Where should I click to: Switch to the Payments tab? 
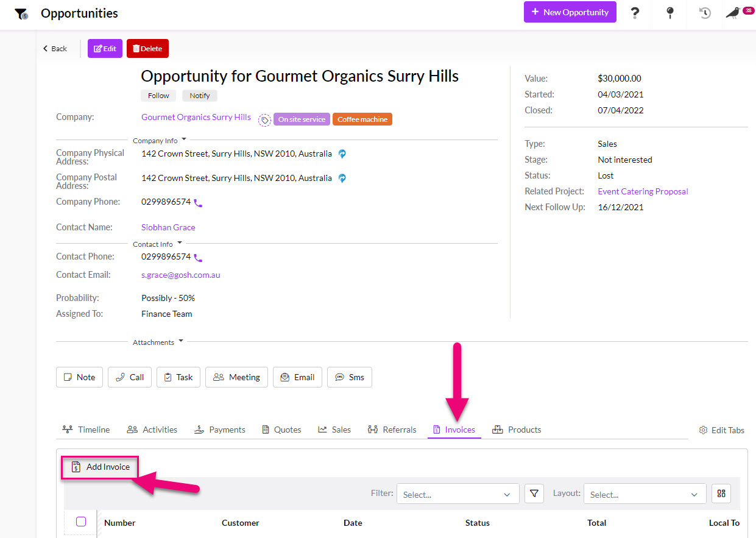tap(219, 430)
